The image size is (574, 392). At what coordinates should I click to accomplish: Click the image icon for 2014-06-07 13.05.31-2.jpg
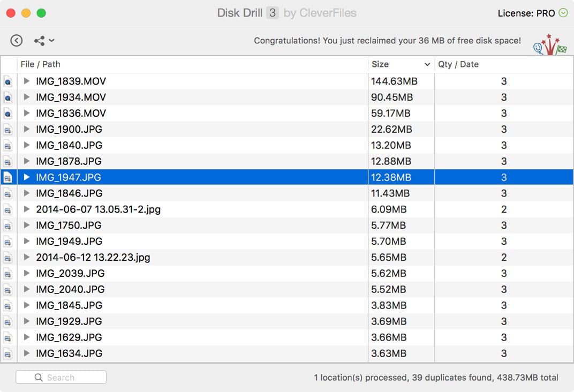(x=7, y=209)
